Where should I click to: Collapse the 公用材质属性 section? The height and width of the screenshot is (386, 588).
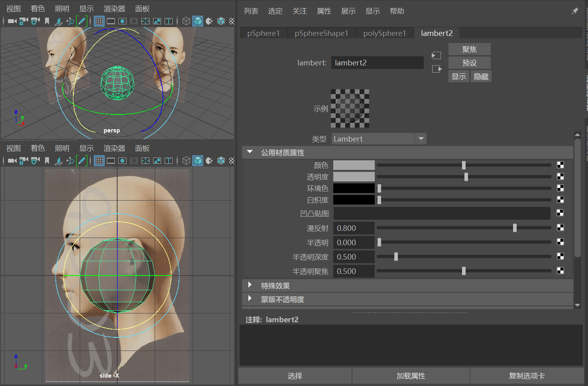(250, 152)
